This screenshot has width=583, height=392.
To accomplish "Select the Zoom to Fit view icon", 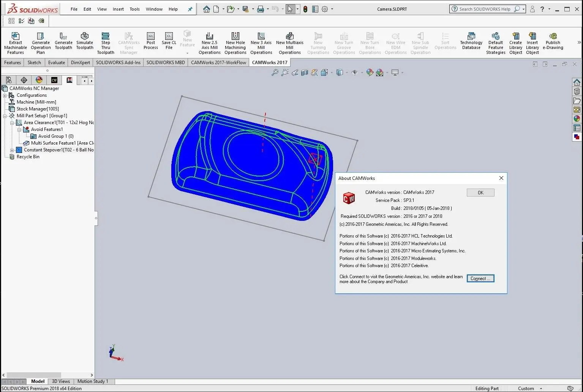I will (x=275, y=72).
